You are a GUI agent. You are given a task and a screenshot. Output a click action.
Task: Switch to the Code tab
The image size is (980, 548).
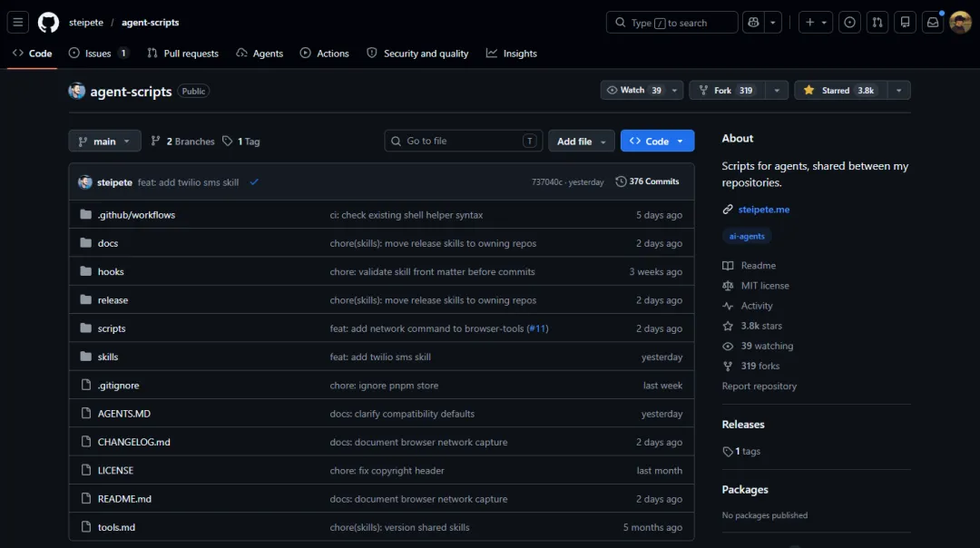coord(33,54)
